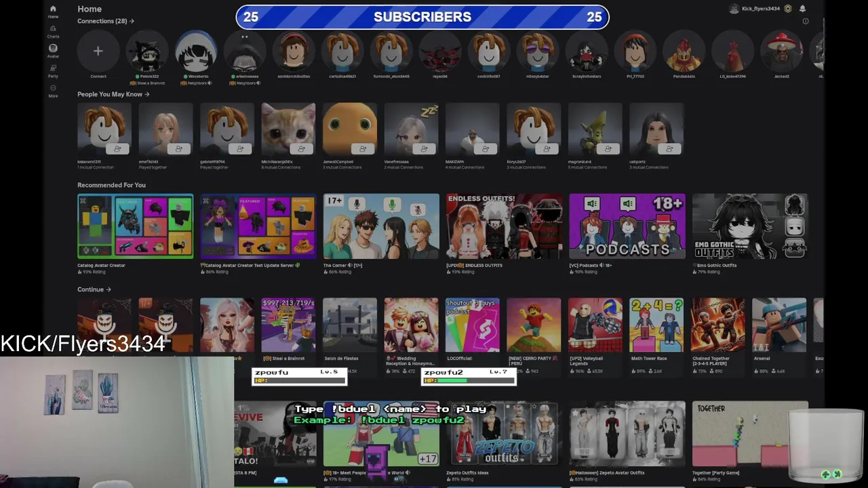Viewport: 868px width, 488px height.
Task: Open Together Party Game card
Action: [x=750, y=434]
